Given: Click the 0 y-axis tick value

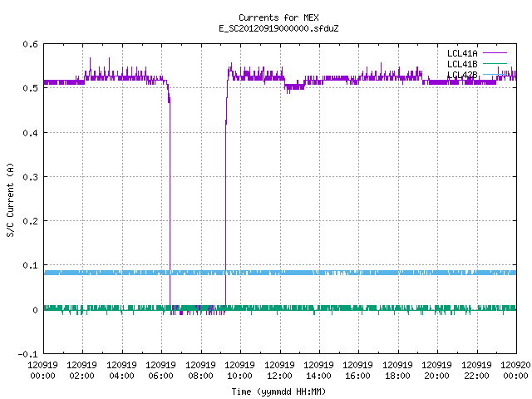Looking at the screenshot, I should pyautogui.click(x=35, y=310).
